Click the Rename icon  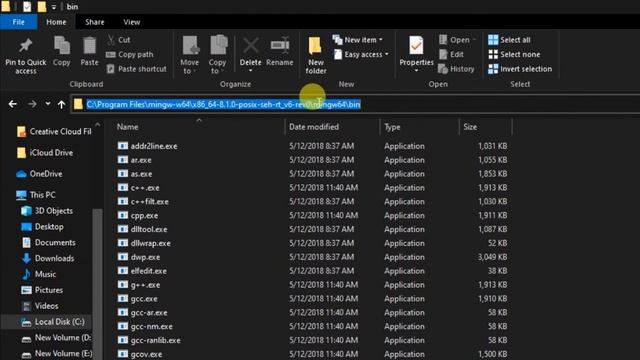(x=280, y=46)
